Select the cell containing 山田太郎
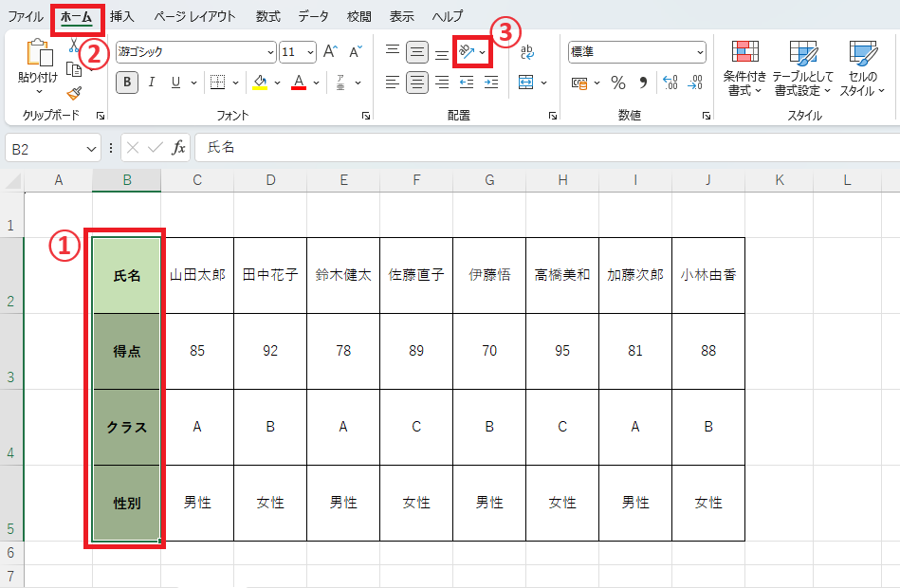Viewport: 900px width, 588px height. 197,275
